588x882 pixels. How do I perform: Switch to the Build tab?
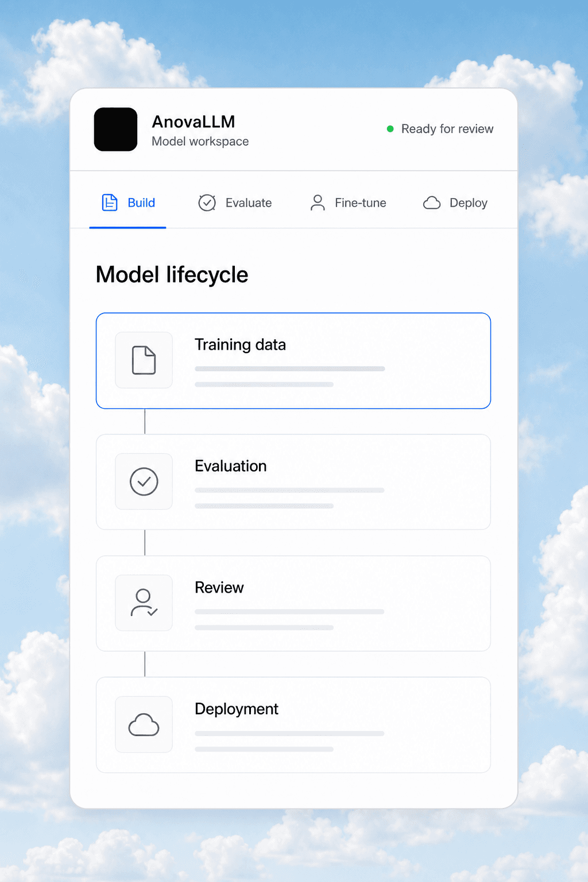pyautogui.click(x=128, y=203)
